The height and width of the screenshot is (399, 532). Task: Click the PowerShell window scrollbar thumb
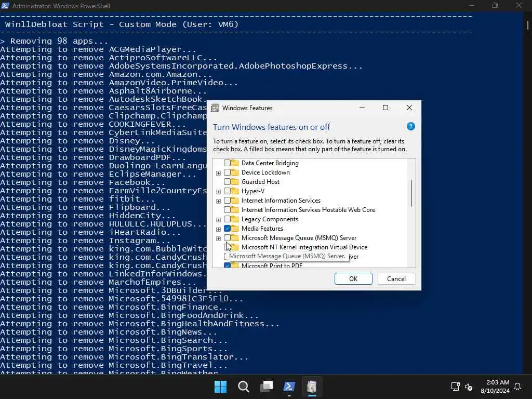(528, 25)
